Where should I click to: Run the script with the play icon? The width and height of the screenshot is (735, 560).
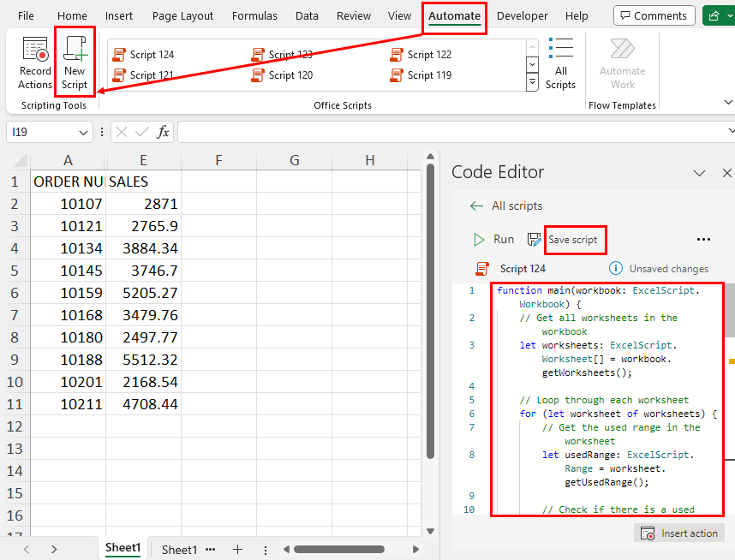pos(479,240)
